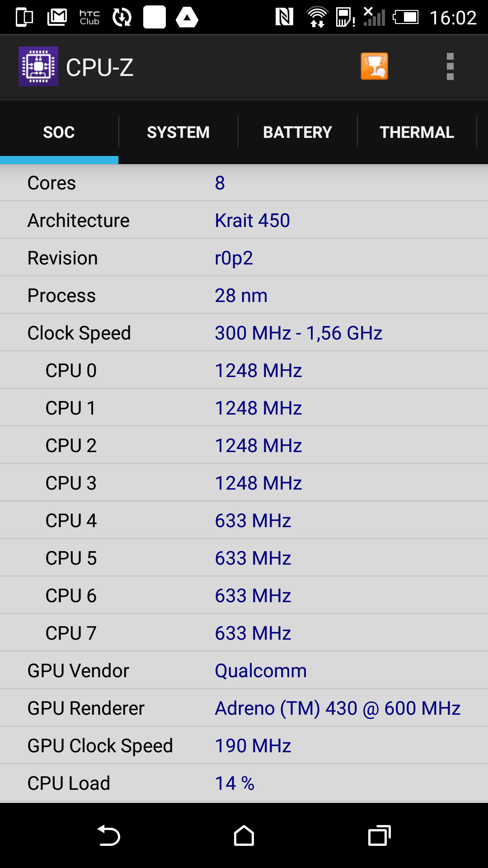Screen dimensions: 488x868
Task: Tap the Google Drive notification icon
Action: 187,17
